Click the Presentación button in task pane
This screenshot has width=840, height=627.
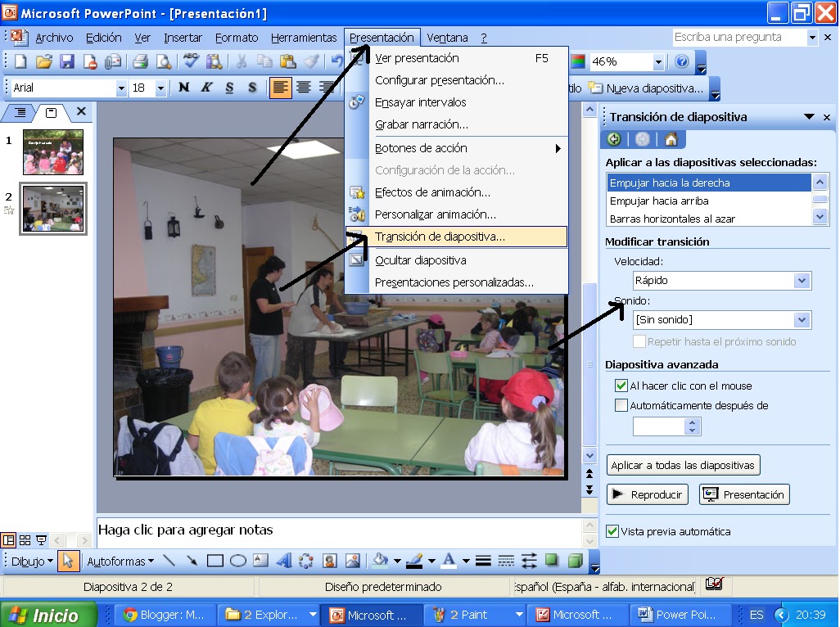click(744, 494)
